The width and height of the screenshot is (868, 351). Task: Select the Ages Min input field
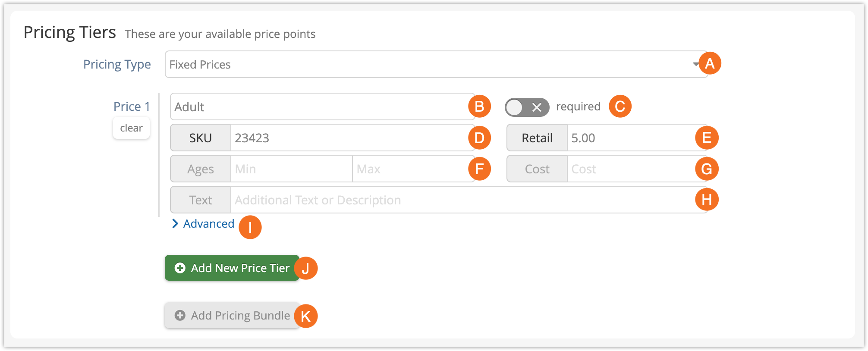292,169
